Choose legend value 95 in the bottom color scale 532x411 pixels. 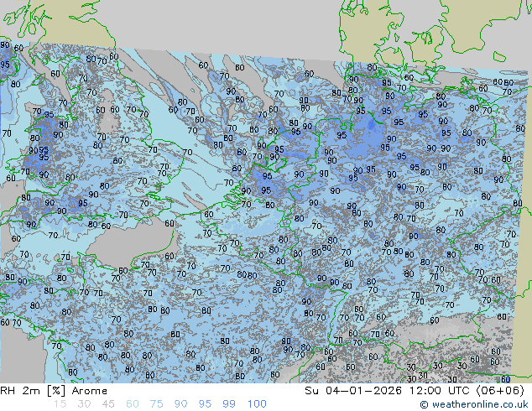click(205, 404)
